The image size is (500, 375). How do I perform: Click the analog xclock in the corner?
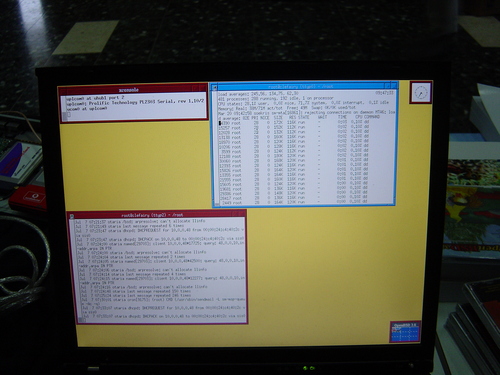(421, 92)
